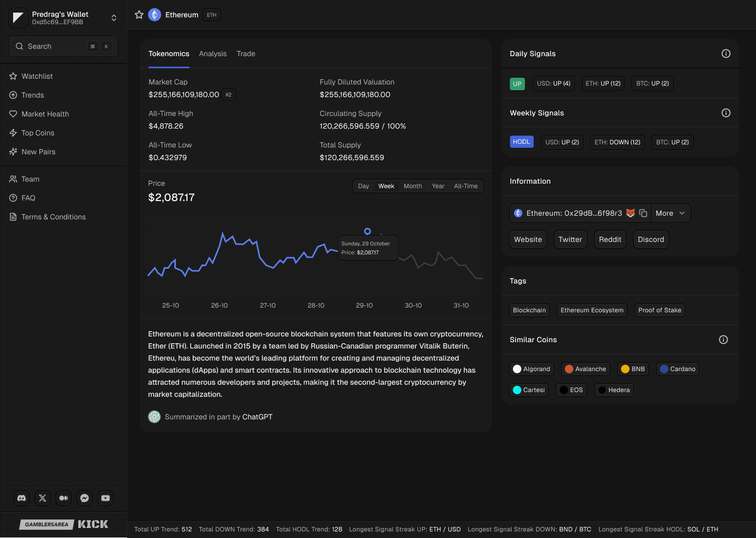Open similar coin Cartesi
Screen dimensions: 756x538
tap(529, 390)
